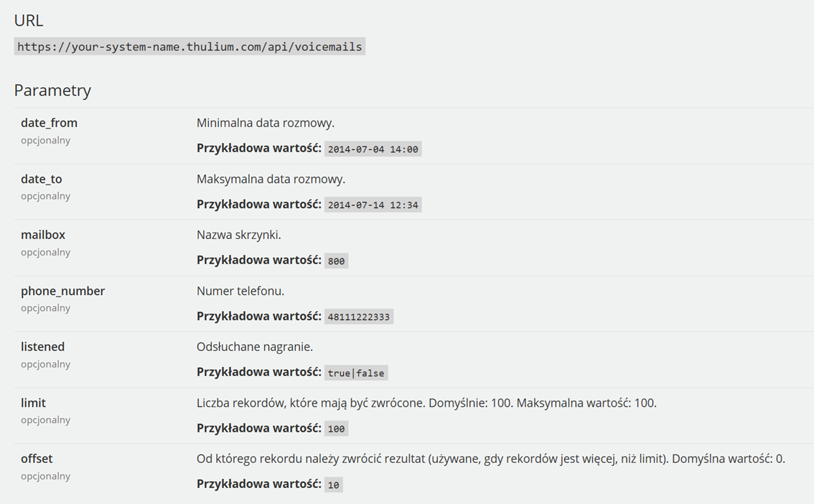This screenshot has height=504, width=814.
Task: Click the API voicemails URL code text
Action: (x=190, y=47)
